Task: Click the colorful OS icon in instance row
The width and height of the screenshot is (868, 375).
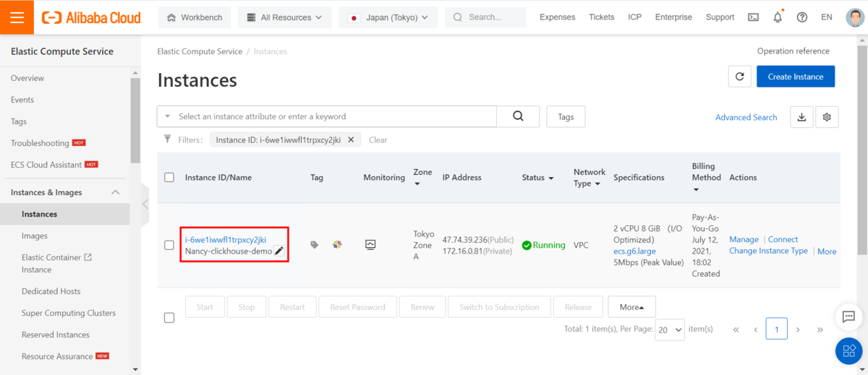Action: [x=337, y=245]
